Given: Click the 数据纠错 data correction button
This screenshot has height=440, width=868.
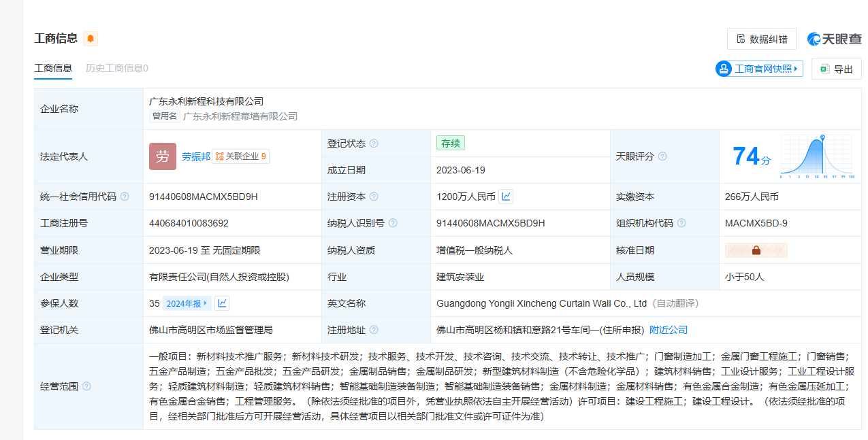Looking at the screenshot, I should (x=761, y=39).
